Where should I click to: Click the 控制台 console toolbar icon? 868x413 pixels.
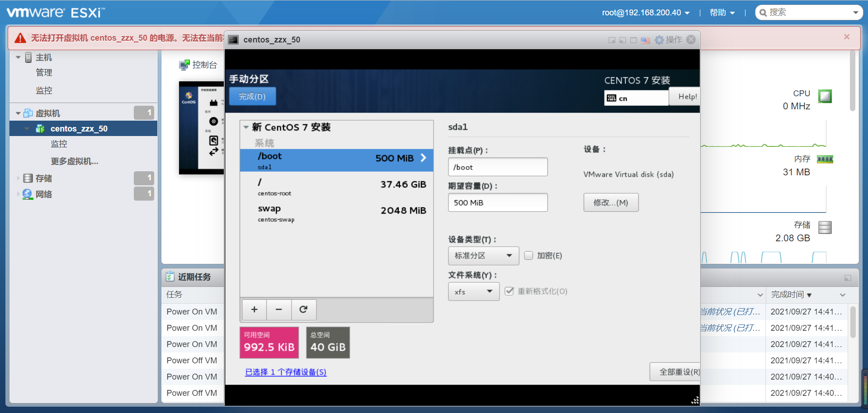[184, 65]
